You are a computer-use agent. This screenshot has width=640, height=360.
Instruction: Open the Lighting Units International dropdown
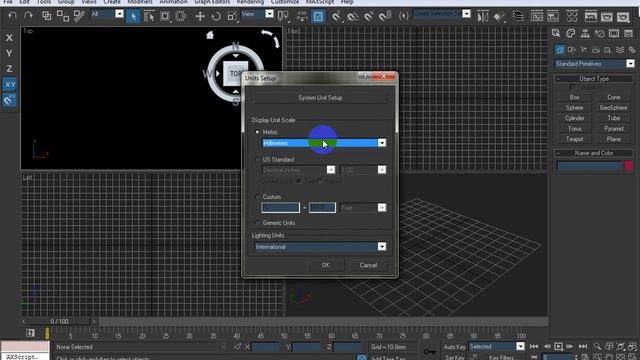click(x=320, y=247)
